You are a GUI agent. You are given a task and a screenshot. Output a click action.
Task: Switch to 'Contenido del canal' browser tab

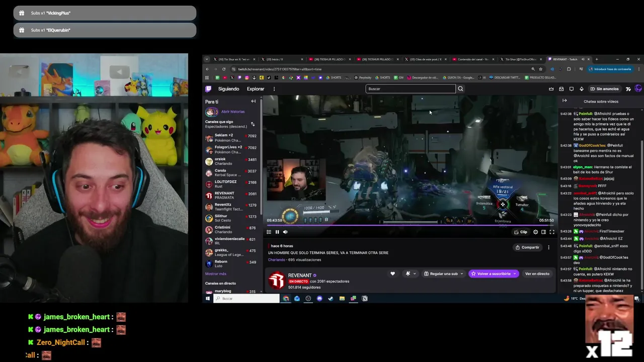[x=472, y=59]
